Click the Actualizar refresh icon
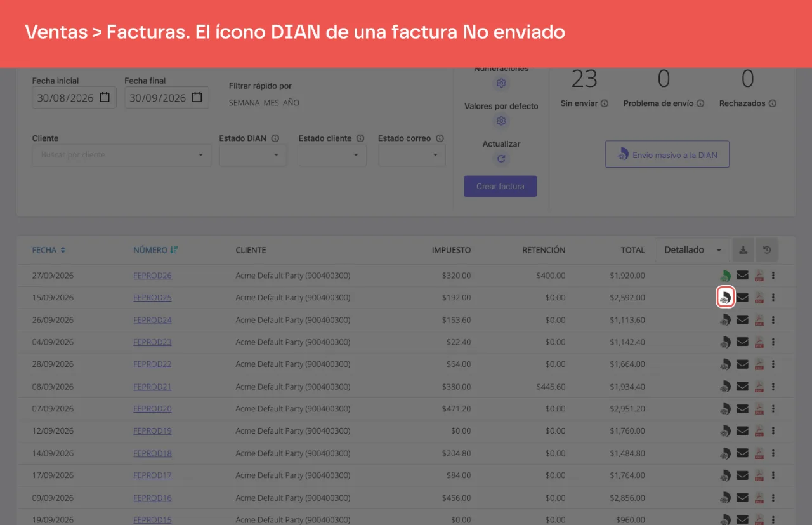 [501, 159]
